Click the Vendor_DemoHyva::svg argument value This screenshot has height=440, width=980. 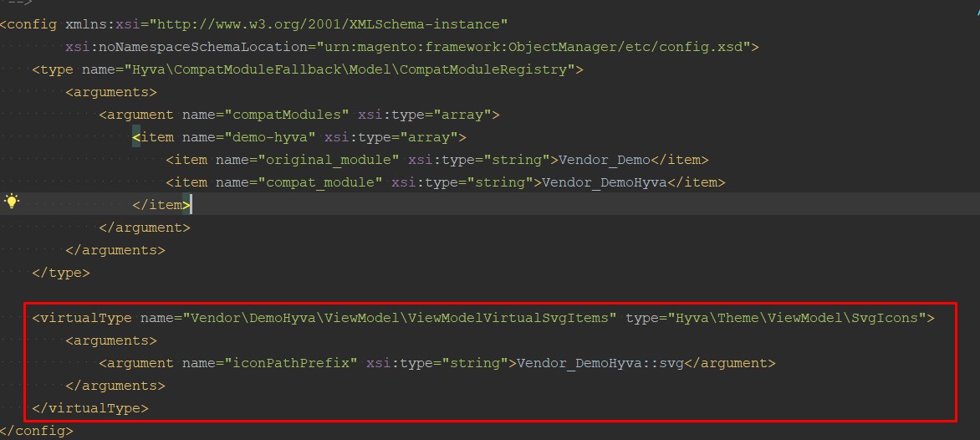600,362
